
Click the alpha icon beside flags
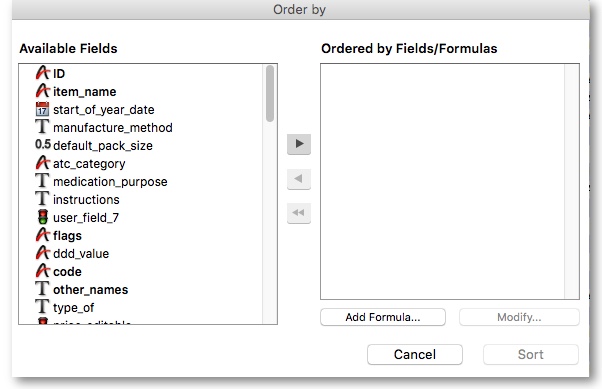click(43, 235)
